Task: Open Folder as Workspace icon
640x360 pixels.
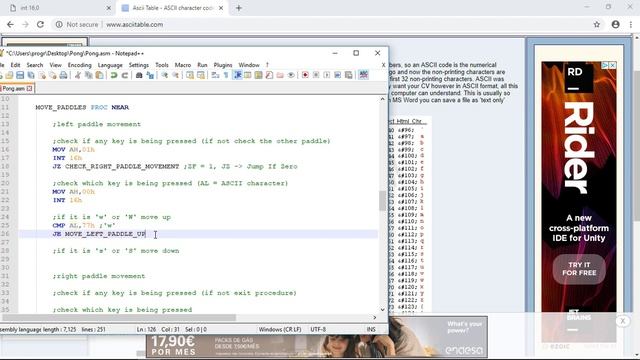Action: (280, 75)
